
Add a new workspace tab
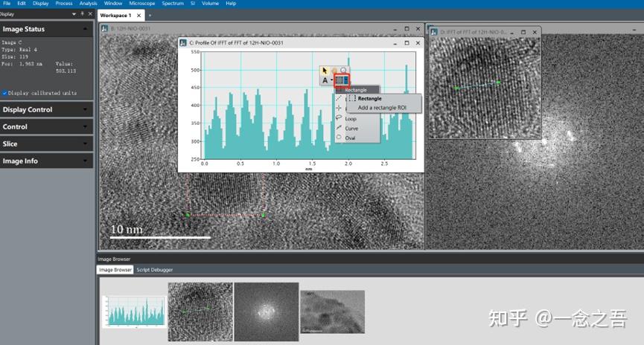149,15
